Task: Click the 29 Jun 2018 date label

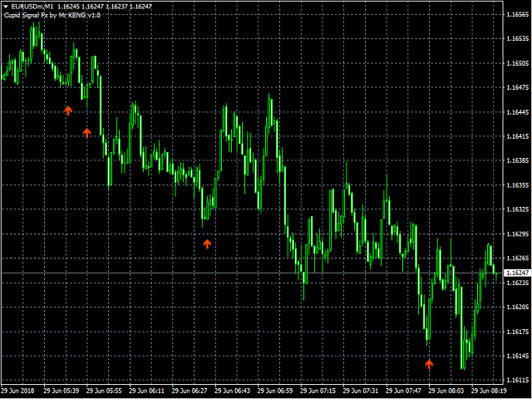Action: [x=18, y=391]
